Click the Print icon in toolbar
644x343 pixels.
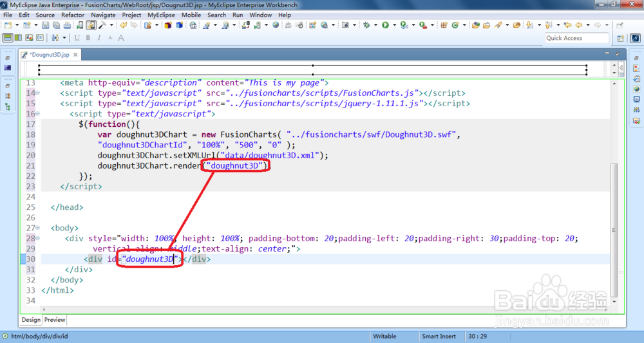coord(67,26)
